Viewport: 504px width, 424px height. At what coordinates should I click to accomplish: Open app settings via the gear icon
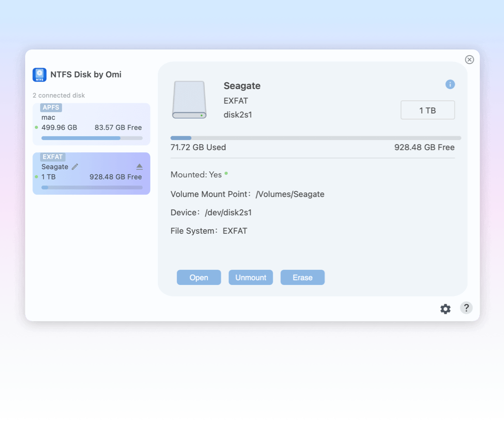tap(445, 309)
